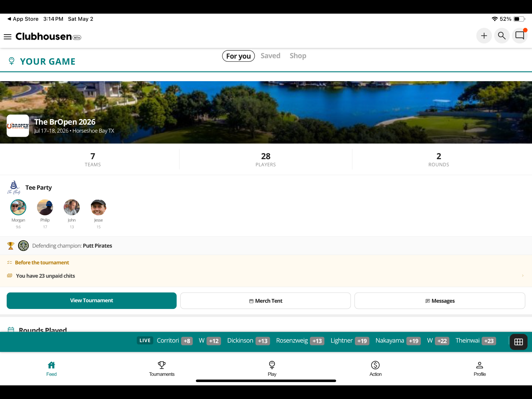Open the Merch Tent
This screenshot has height=399, width=532.
265,301
